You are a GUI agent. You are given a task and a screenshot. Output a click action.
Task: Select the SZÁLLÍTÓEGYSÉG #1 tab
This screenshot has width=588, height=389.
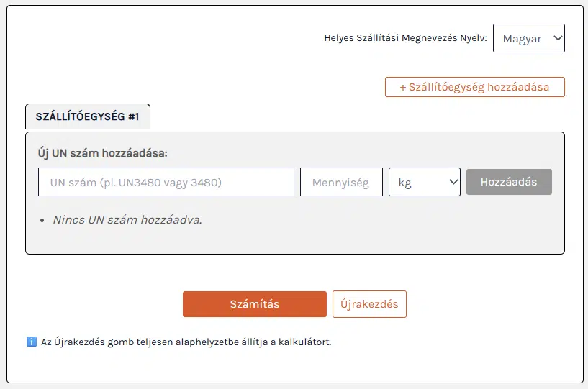point(87,116)
